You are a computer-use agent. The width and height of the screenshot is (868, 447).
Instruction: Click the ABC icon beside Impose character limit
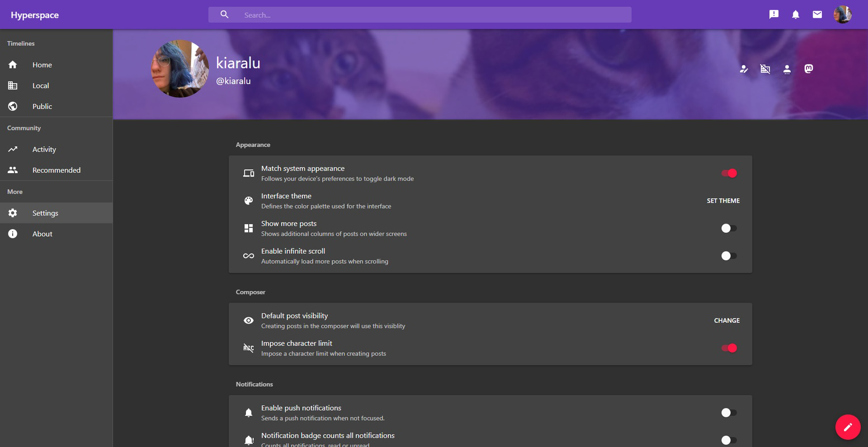tap(249, 348)
